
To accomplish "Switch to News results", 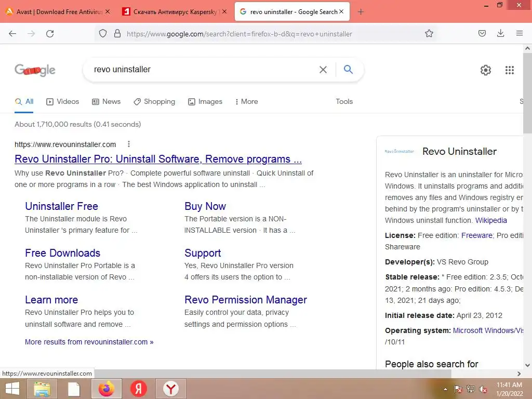I will (106, 101).
